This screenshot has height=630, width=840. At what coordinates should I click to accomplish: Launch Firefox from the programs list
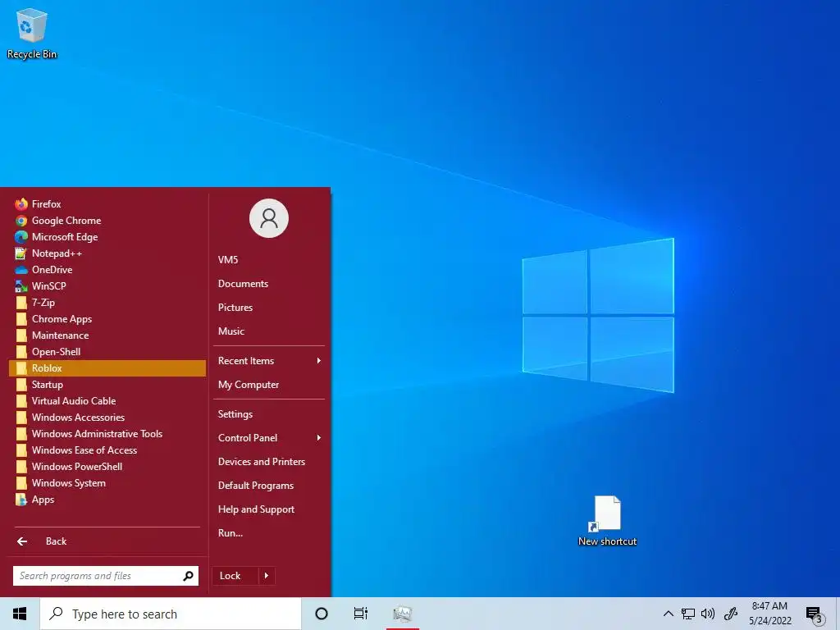tap(107, 204)
